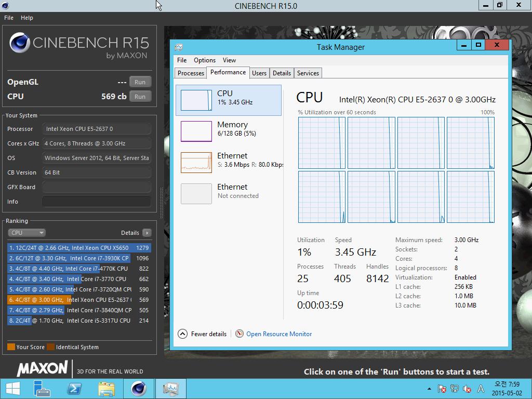Click the empty Info field
The height and width of the screenshot is (399, 532).
(97, 202)
